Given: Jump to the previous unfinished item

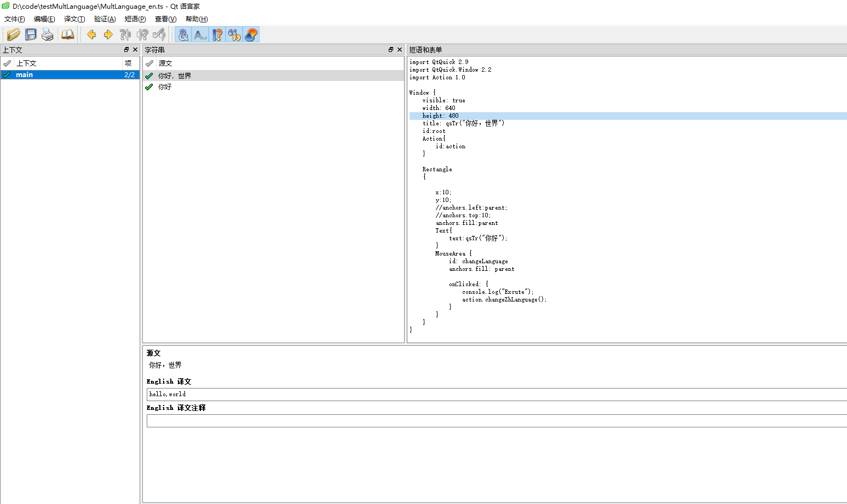Looking at the screenshot, I should [x=125, y=34].
